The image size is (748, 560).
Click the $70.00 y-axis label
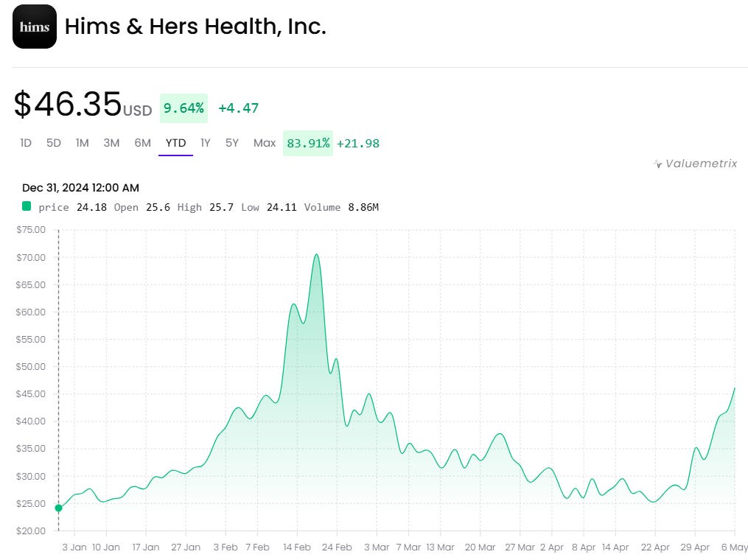tap(31, 258)
